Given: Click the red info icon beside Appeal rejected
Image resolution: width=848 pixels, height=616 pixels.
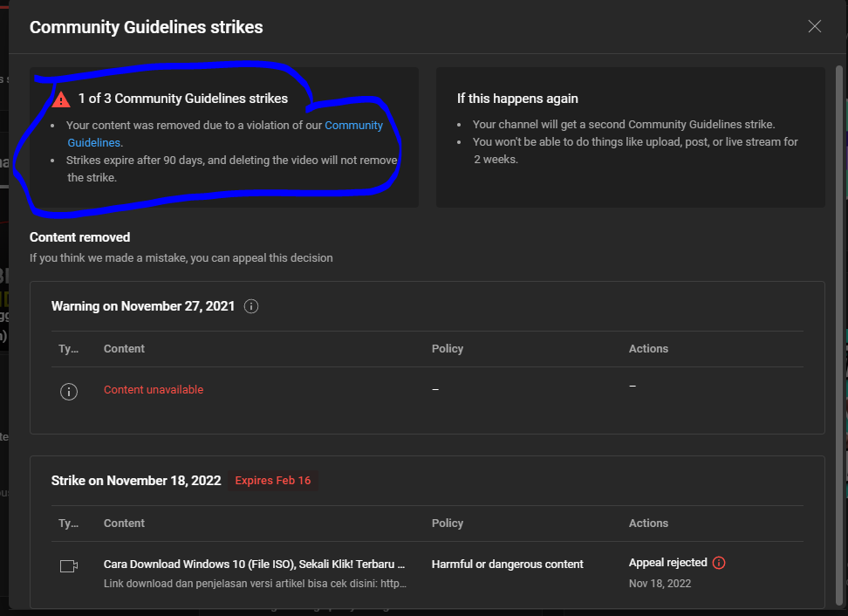Looking at the screenshot, I should (719, 563).
